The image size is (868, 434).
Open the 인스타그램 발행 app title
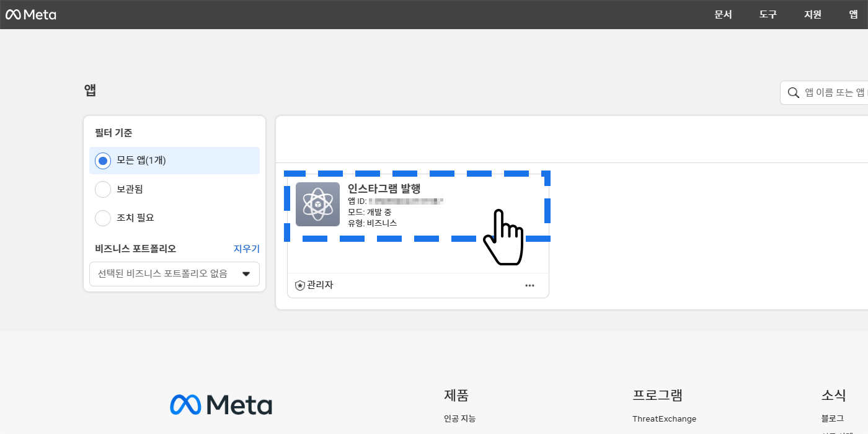[384, 188]
